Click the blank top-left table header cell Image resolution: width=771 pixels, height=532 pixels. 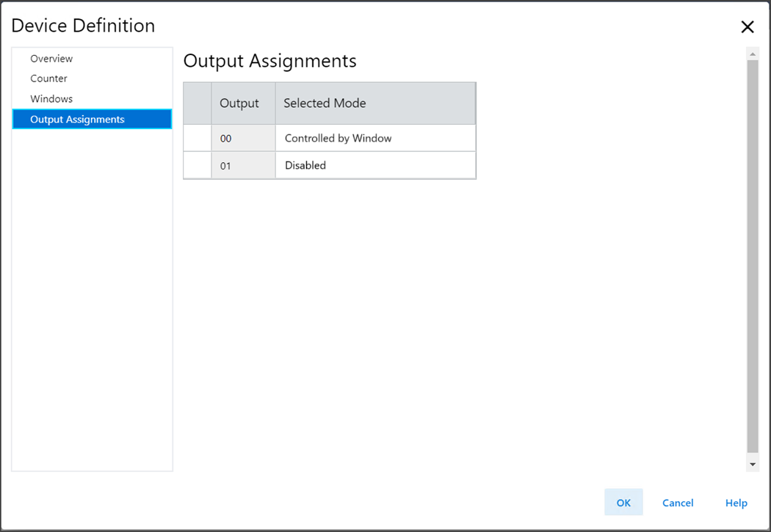pyautogui.click(x=197, y=103)
